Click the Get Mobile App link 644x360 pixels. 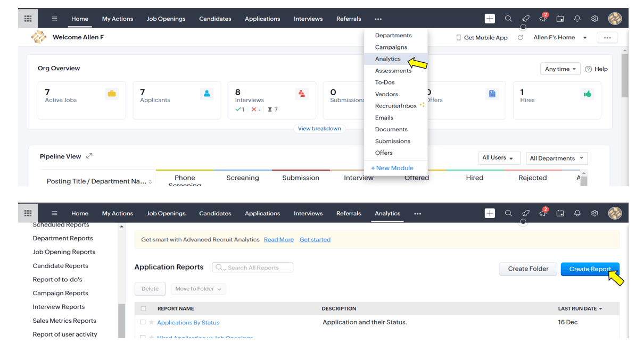click(482, 38)
